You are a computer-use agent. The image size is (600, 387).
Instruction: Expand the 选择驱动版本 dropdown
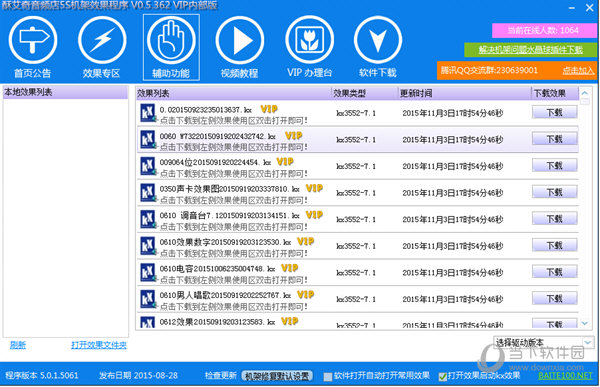[x=588, y=342]
